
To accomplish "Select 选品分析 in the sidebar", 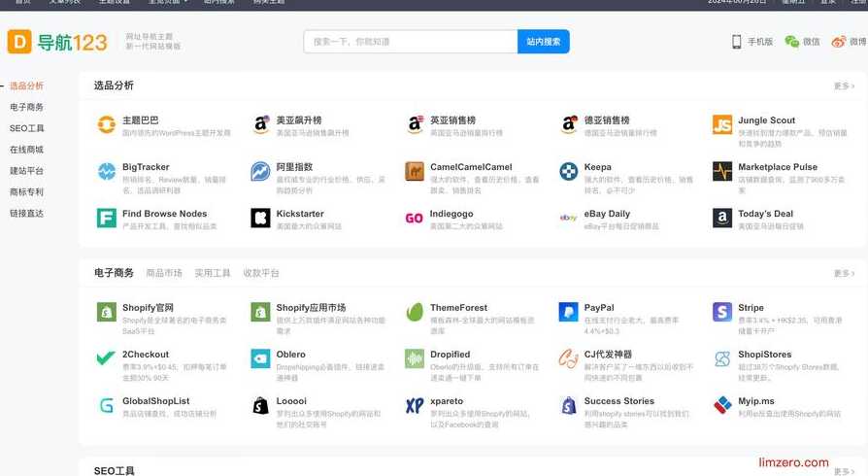I will [x=26, y=85].
